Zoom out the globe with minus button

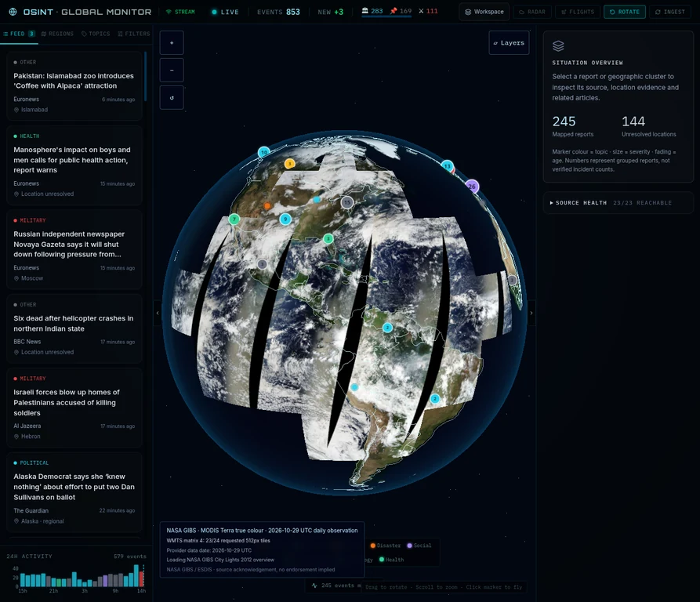(x=172, y=70)
